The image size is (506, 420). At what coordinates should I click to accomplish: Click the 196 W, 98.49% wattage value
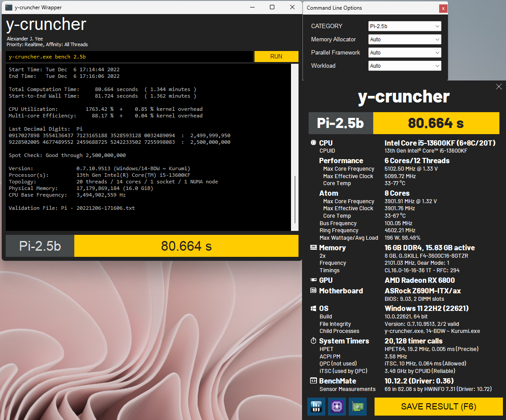tap(402, 237)
